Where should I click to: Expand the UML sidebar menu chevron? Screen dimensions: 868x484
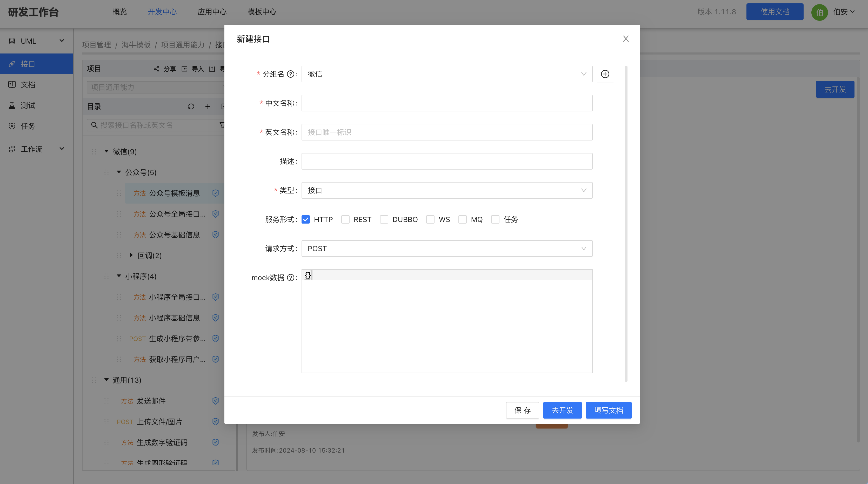[x=62, y=41]
